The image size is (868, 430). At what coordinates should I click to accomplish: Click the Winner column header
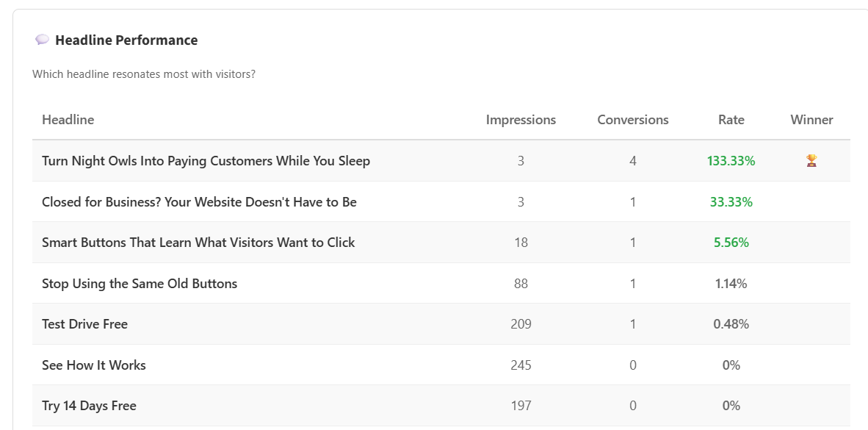tap(811, 120)
